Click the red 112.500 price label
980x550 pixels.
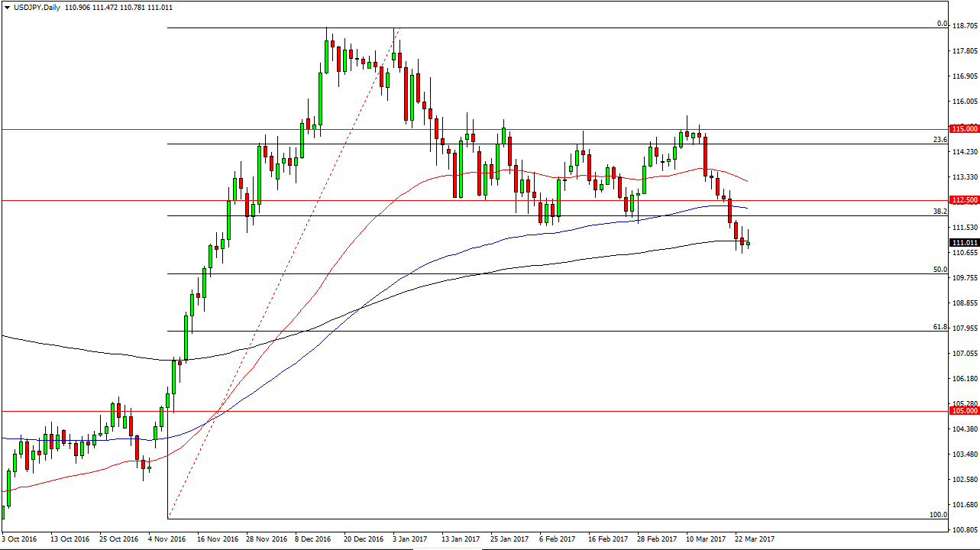964,200
